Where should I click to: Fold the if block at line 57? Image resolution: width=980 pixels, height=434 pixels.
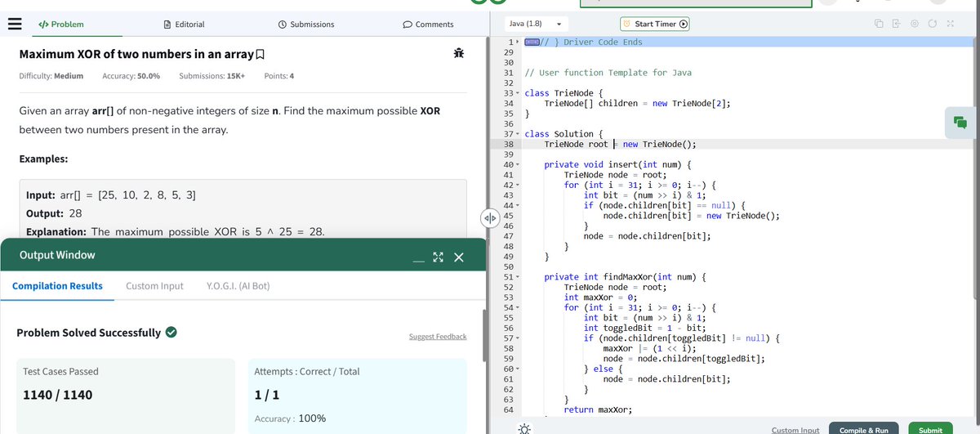[x=518, y=338]
